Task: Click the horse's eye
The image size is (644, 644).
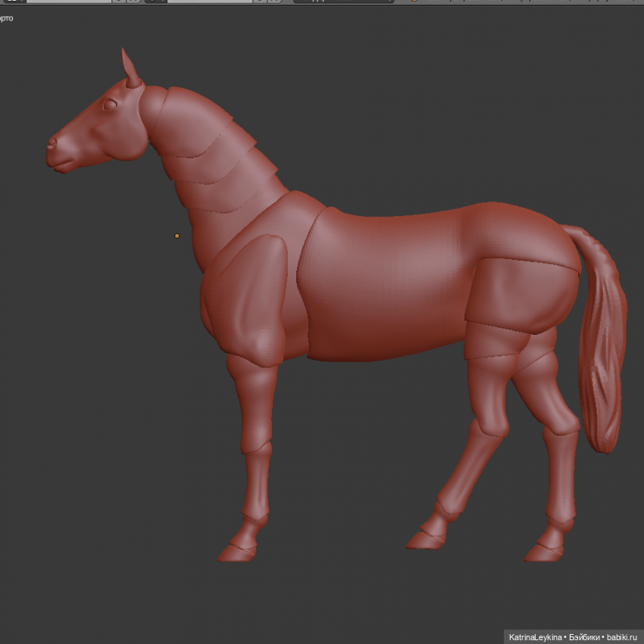Action: [x=111, y=105]
